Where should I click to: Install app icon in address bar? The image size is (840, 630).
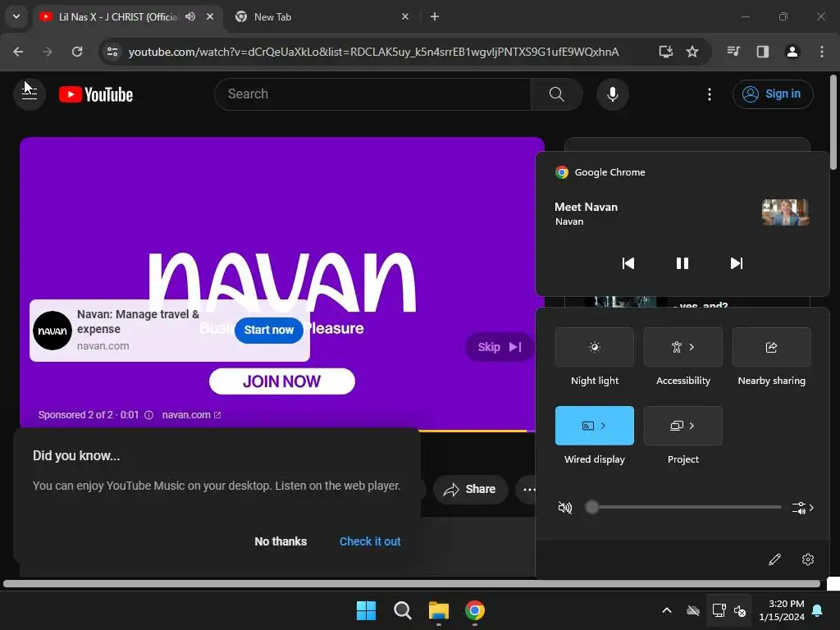666,52
